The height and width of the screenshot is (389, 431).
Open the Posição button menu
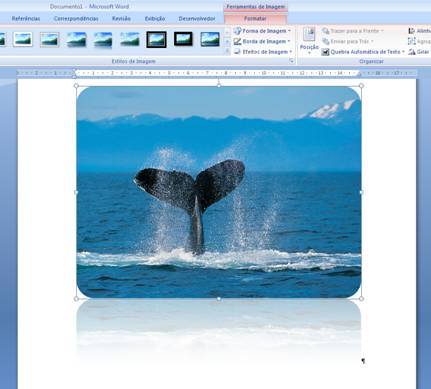[309, 41]
